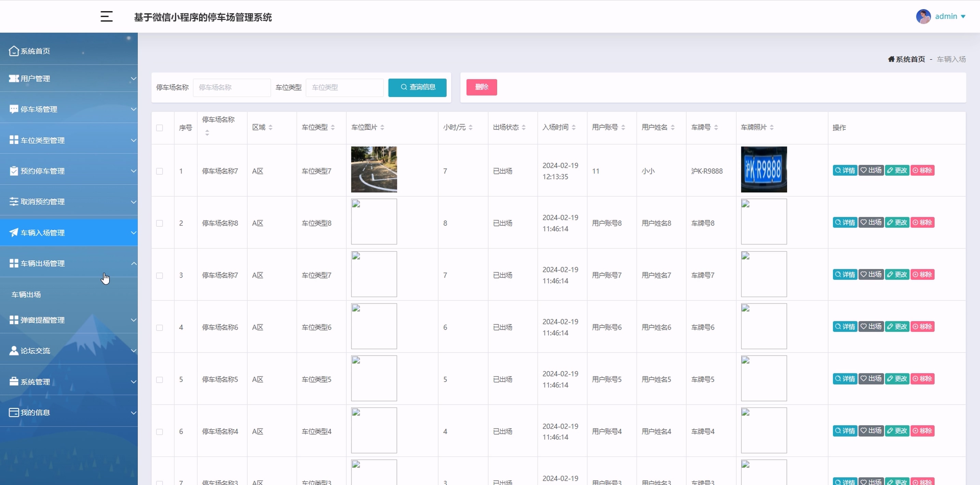
Task: Focus the 车位类型 search field
Action: [x=345, y=88]
